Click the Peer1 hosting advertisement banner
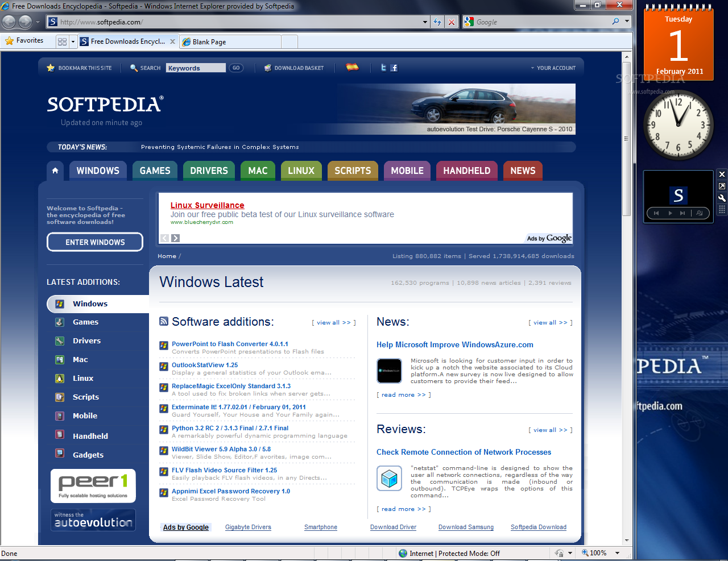 pyautogui.click(x=93, y=486)
